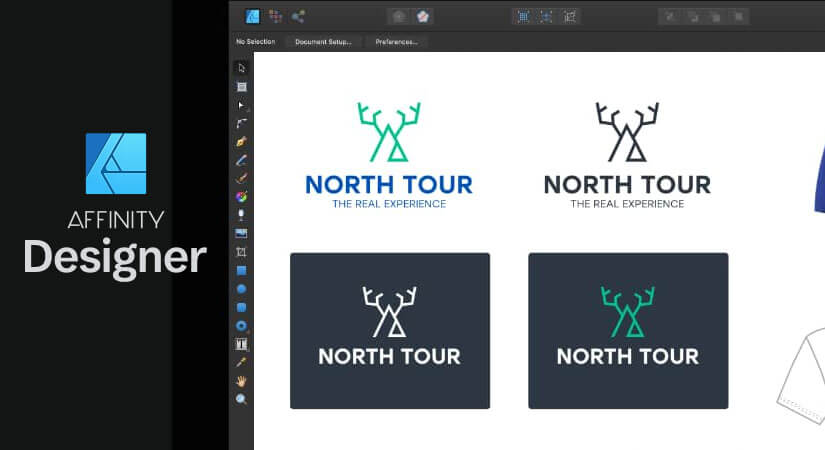Viewport: 825px width, 450px height.
Task: Switch to the Pixel persona
Action: pyautogui.click(x=275, y=17)
